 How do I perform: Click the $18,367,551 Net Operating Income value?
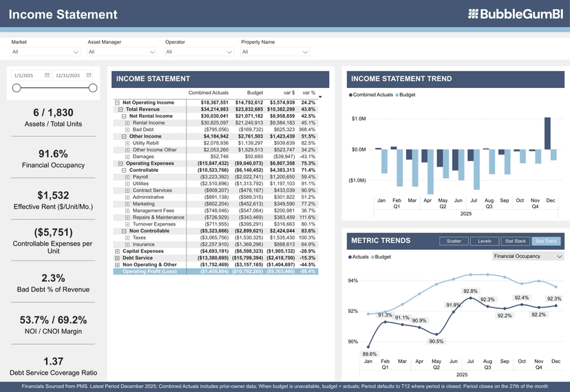pos(215,102)
